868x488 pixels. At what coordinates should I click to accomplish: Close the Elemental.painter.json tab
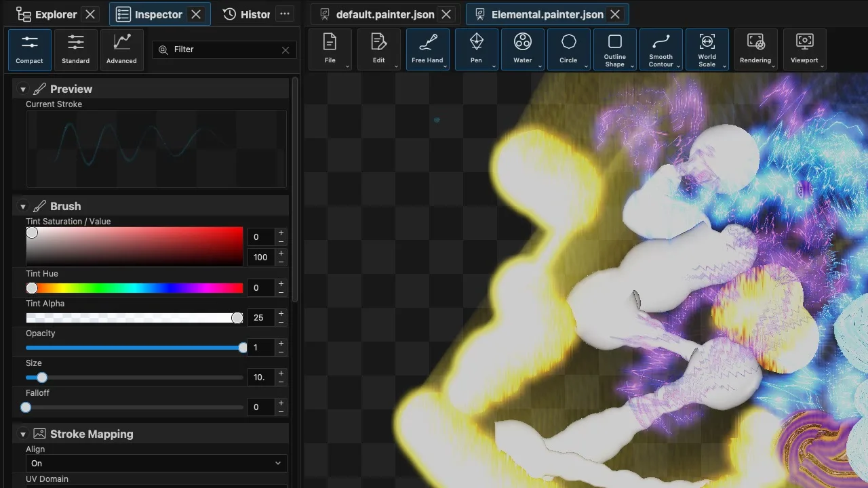(x=615, y=14)
